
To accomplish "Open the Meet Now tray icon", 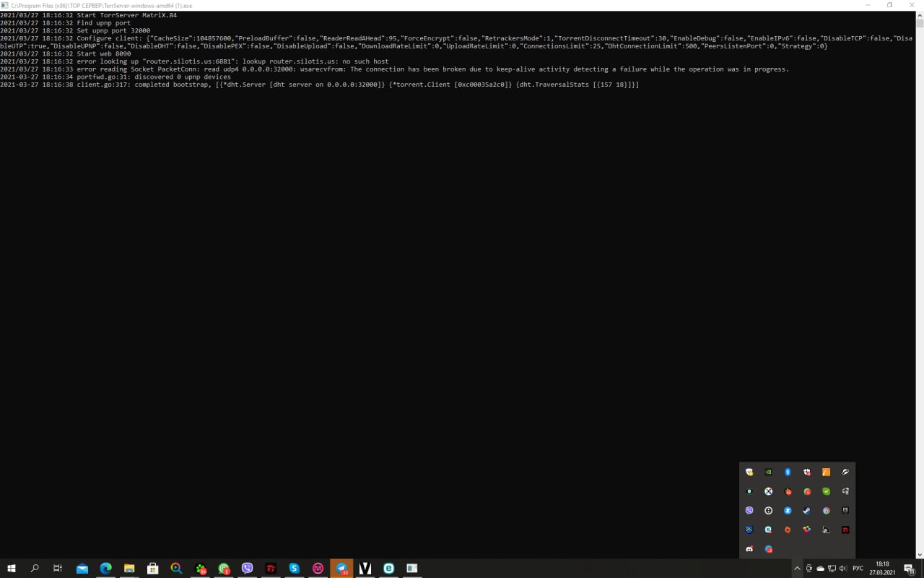I will click(x=809, y=569).
